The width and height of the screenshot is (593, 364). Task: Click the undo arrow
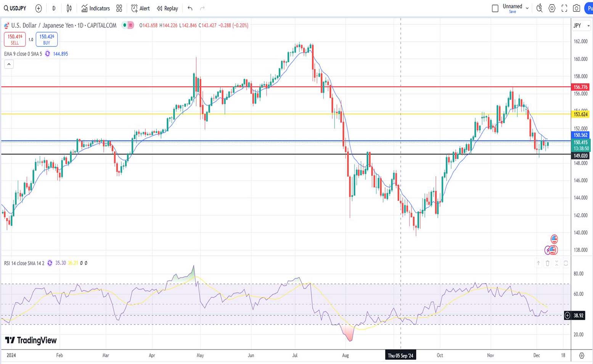click(x=190, y=8)
